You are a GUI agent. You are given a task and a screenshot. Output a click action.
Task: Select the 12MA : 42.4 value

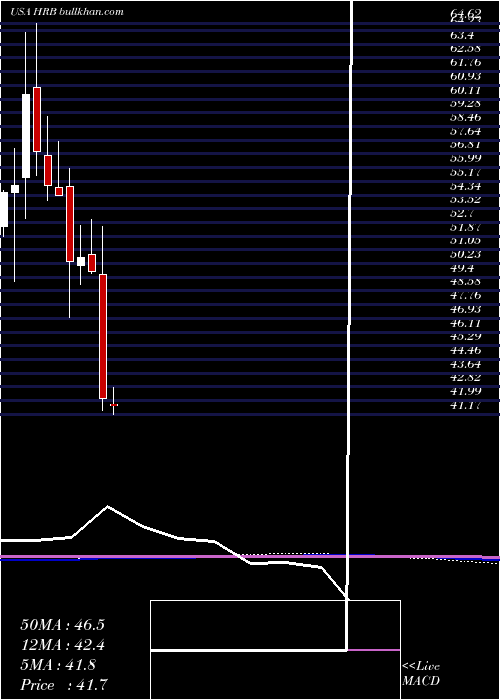click(x=62, y=645)
